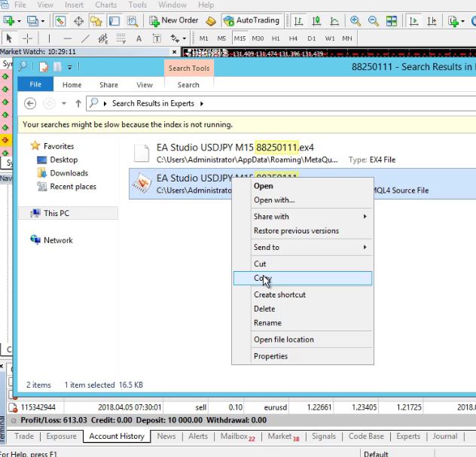The height and width of the screenshot is (457, 476).
Task: Select the trendline drawing tool
Action: point(86,38)
